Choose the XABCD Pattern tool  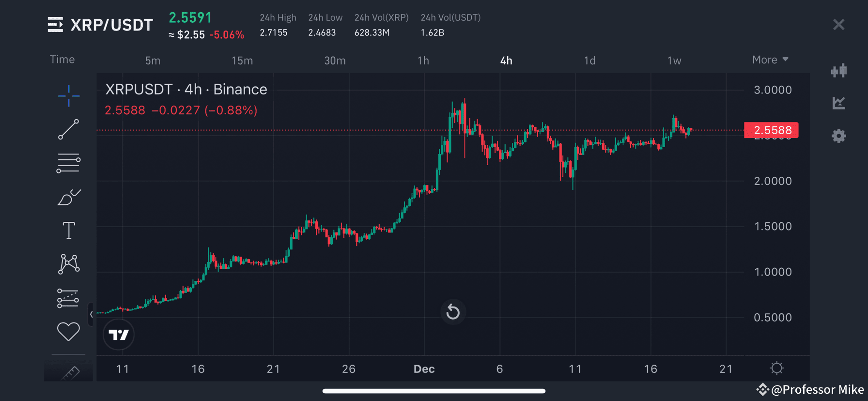click(x=68, y=264)
